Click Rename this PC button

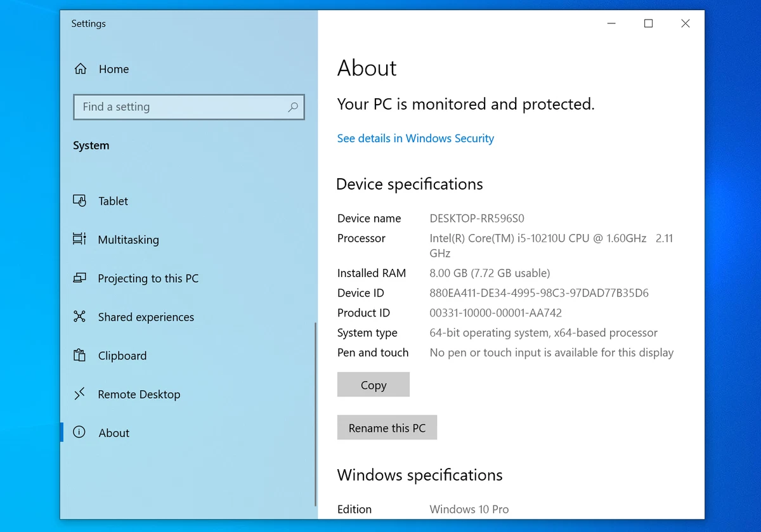click(387, 428)
